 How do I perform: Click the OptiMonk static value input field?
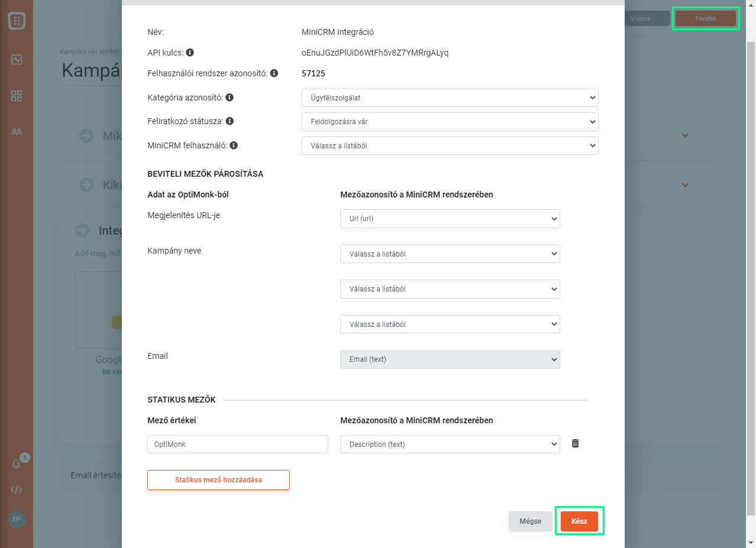(238, 445)
